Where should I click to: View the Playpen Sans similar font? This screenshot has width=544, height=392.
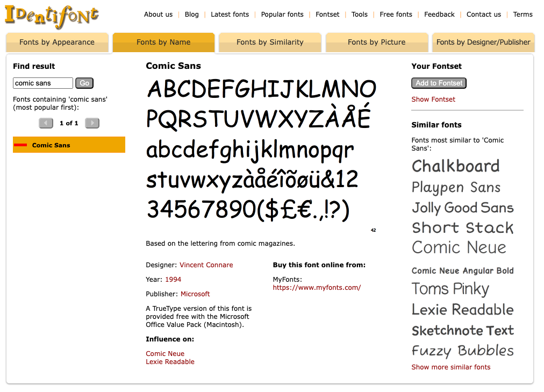pyautogui.click(x=456, y=188)
